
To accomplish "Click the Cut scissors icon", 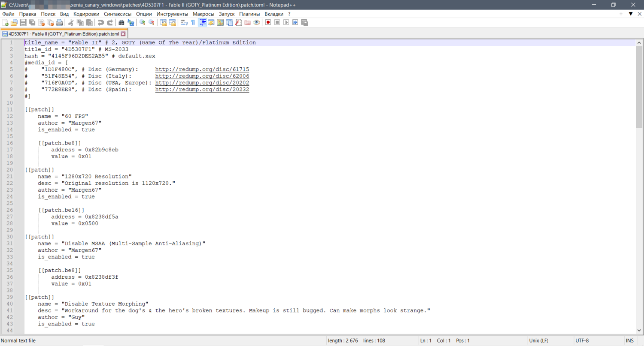I will [71, 22].
